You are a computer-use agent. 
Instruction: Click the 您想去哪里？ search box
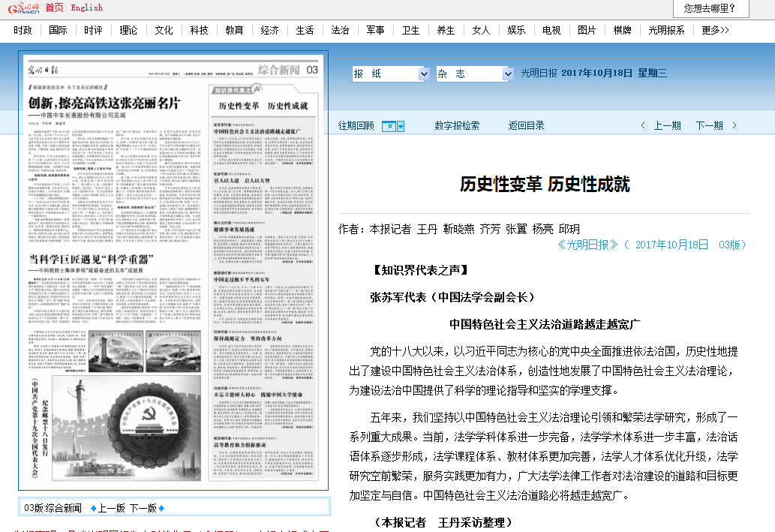point(716,9)
